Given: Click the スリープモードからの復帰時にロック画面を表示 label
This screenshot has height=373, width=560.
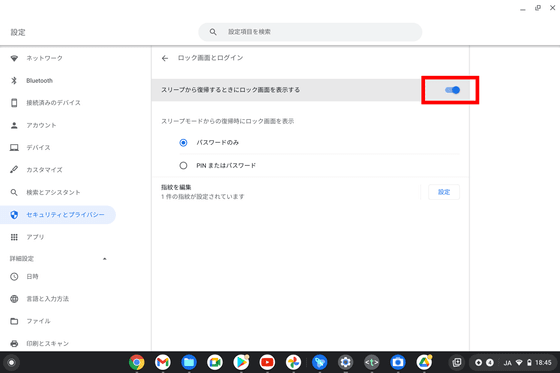Looking at the screenshot, I should click(228, 121).
